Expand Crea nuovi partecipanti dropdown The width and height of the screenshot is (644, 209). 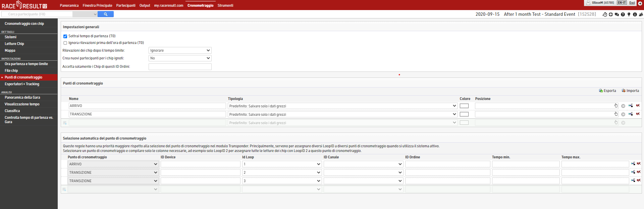180,58
